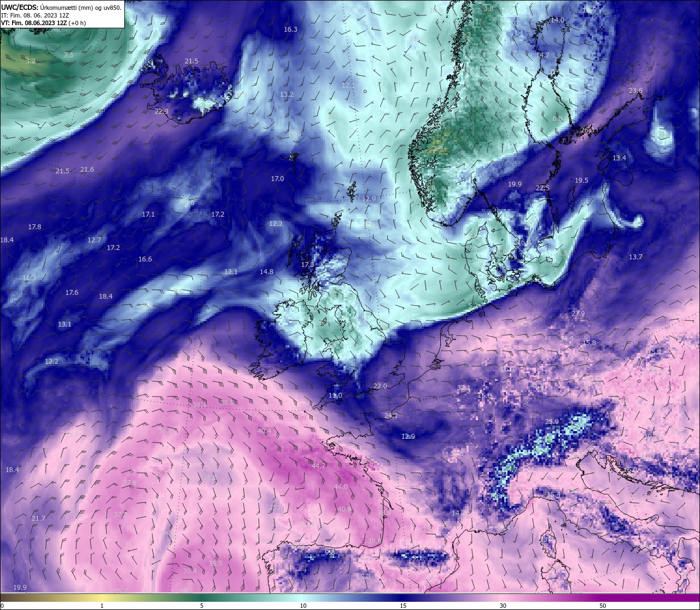This screenshot has height=610, width=700.
Task: Click the '11.0' value in the English Channel
Action: click(x=335, y=396)
